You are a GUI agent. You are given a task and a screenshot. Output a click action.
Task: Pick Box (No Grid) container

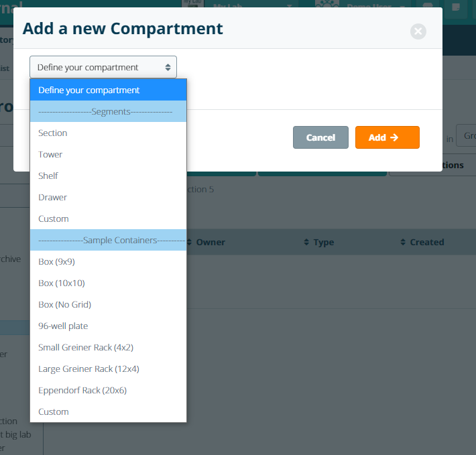pyautogui.click(x=64, y=304)
